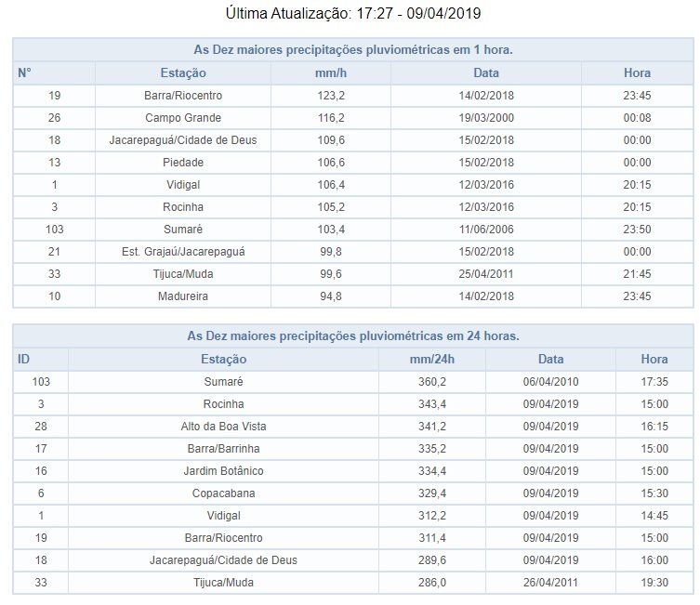
Task: Select the 'Est. Grajaú/Jacarepaguá' station cell
Action: (183, 252)
